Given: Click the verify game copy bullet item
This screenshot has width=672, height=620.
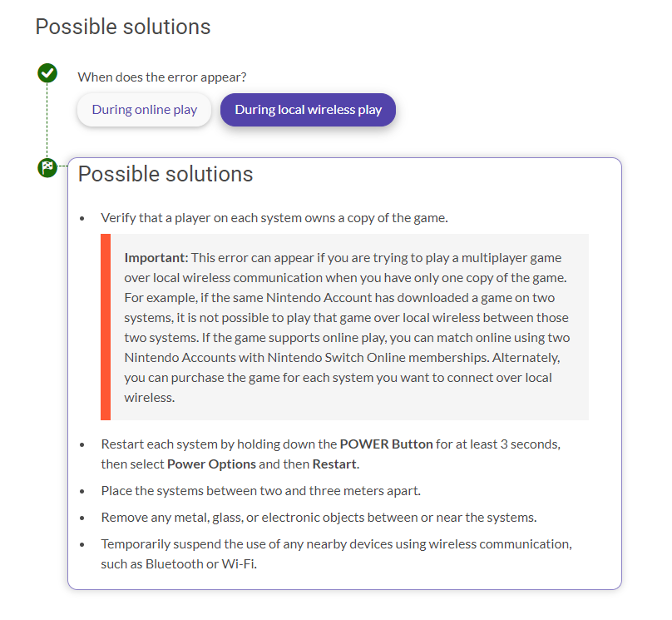Looking at the screenshot, I should (x=274, y=218).
